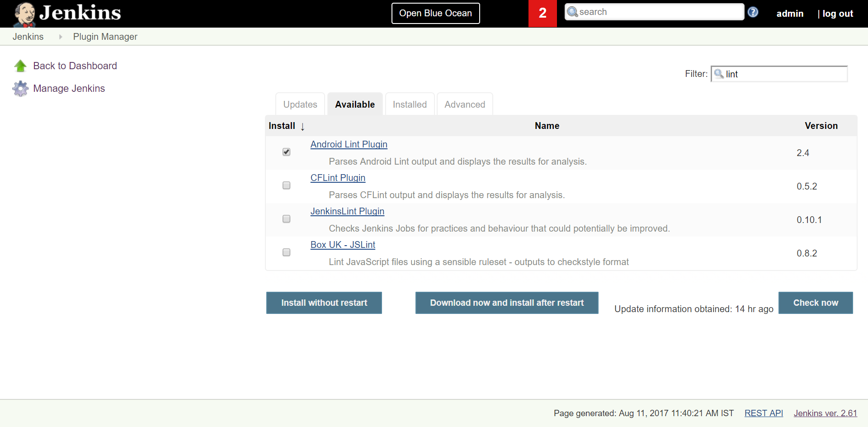Image resolution: width=868 pixels, height=427 pixels.
Task: Sort by the Install column arrow
Action: coord(302,127)
